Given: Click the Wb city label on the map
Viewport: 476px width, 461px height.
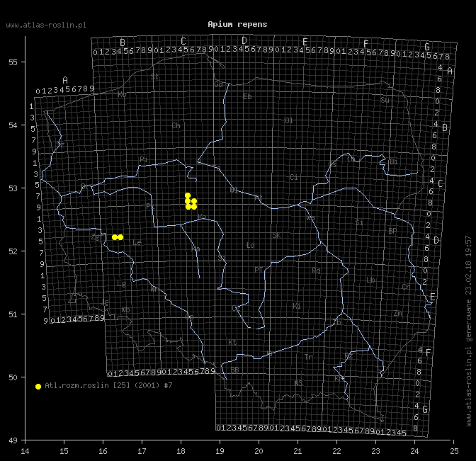Looking at the screenshot, I should [125, 310].
